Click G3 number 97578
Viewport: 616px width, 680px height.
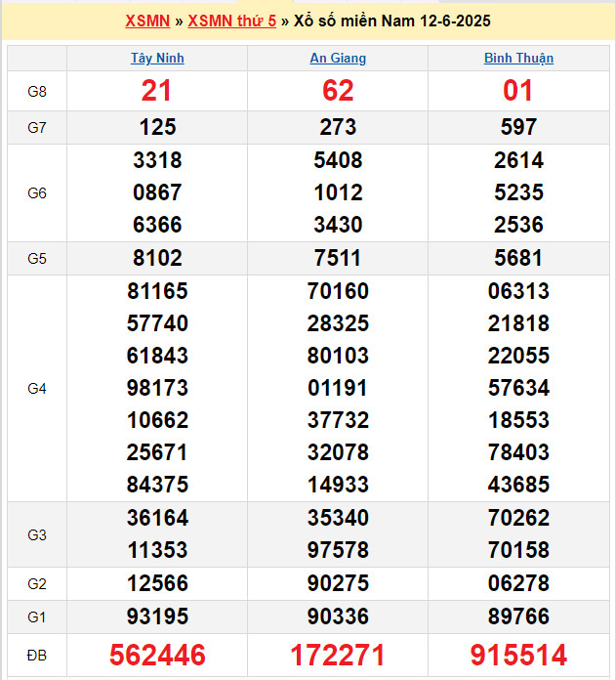(x=338, y=550)
